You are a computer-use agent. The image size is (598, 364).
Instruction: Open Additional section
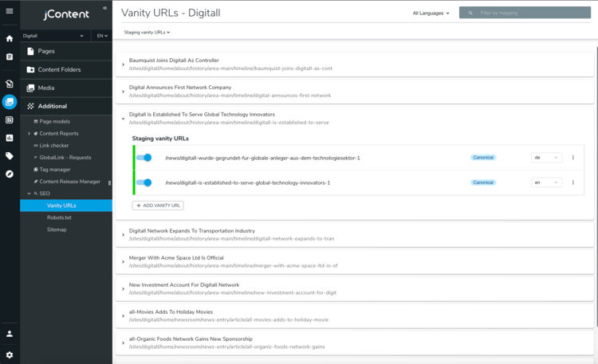(x=66, y=106)
